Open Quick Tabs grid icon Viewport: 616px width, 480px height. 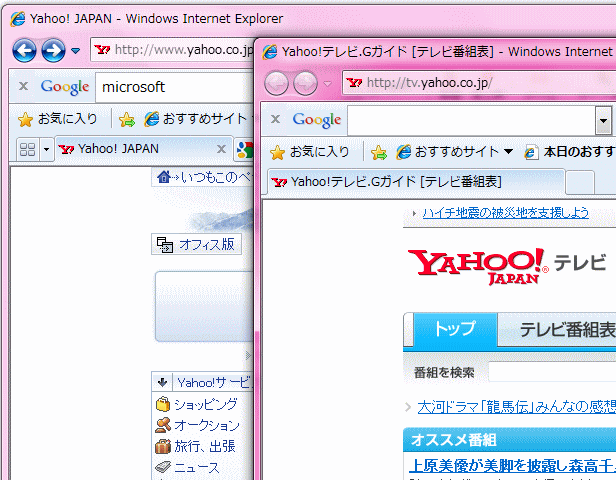coord(28,149)
